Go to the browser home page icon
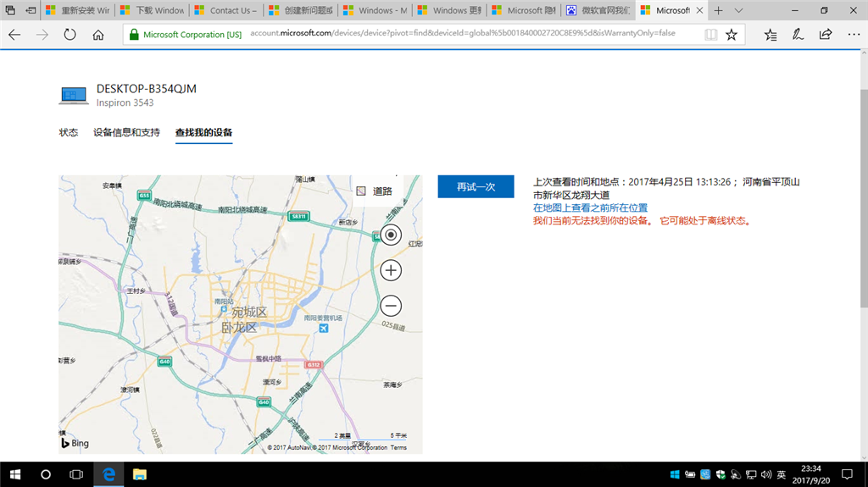The height and width of the screenshot is (487, 868). [x=98, y=35]
